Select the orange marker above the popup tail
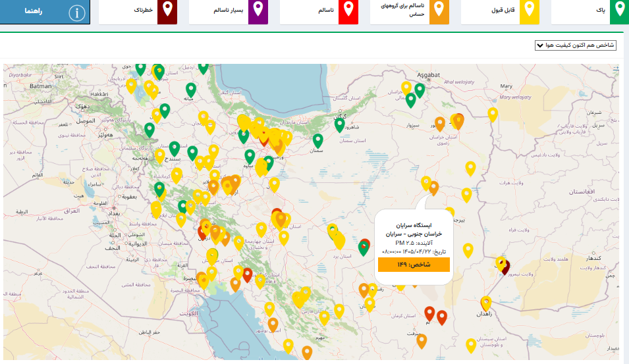Image resolution: width=629 pixels, height=364 pixels. pyautogui.click(x=433, y=188)
